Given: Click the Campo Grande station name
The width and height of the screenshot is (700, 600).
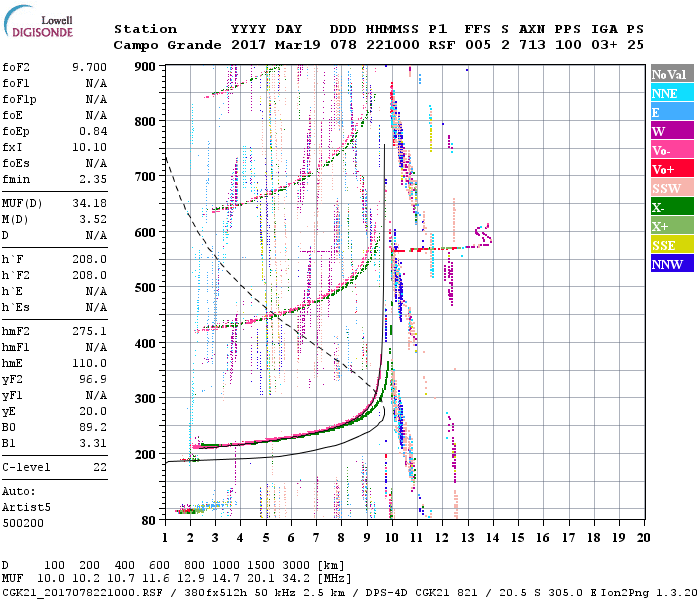Looking at the screenshot, I should click(167, 45).
